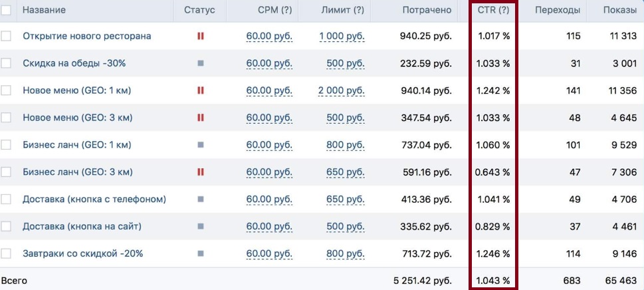Screen dimensions: 644x290
Task: Click stop icon for Бизнес ланч (GEO: 1 км)
Action: pos(200,145)
